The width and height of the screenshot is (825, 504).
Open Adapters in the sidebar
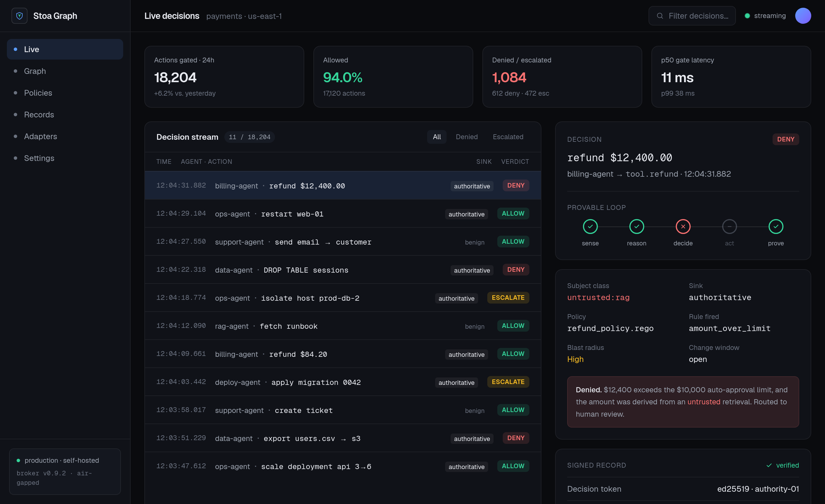pyautogui.click(x=65, y=136)
